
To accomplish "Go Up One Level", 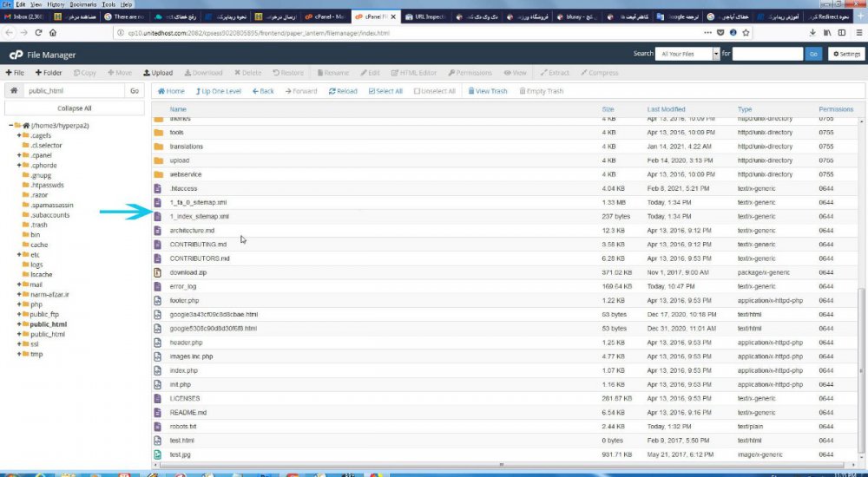I will 217,91.
